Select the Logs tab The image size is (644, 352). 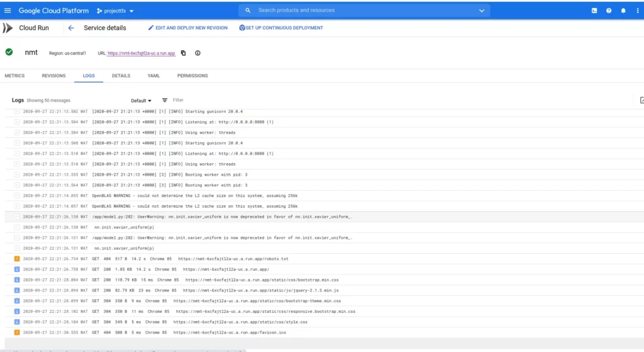click(x=89, y=76)
